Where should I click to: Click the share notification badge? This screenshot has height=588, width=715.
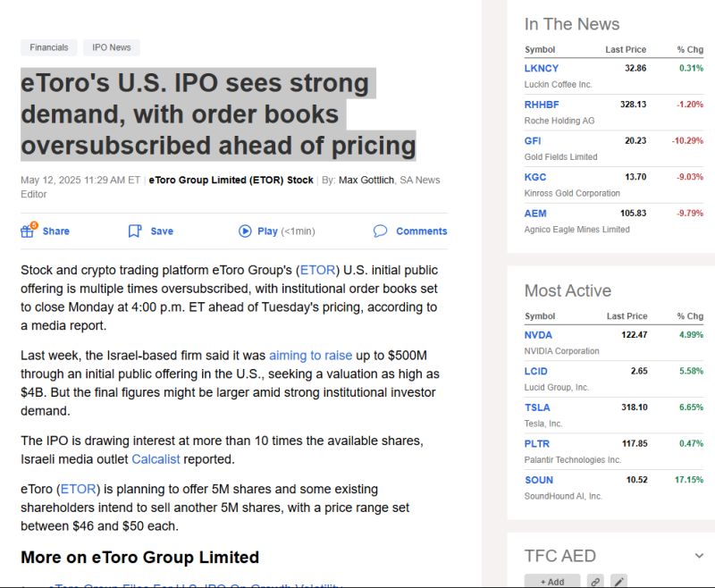point(36,223)
